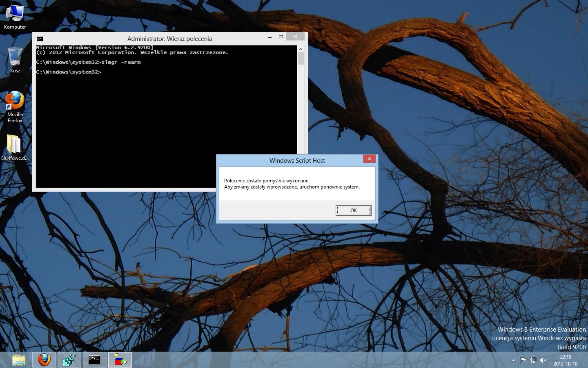Select the Mozilla Firefox desktop shortcut
The height and width of the screenshot is (368, 588).
[x=15, y=107]
